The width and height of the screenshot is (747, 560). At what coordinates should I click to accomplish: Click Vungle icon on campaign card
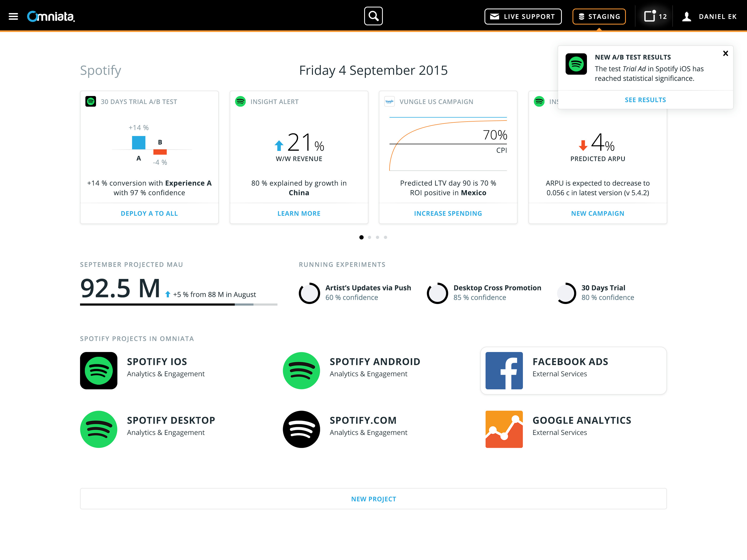coord(389,101)
